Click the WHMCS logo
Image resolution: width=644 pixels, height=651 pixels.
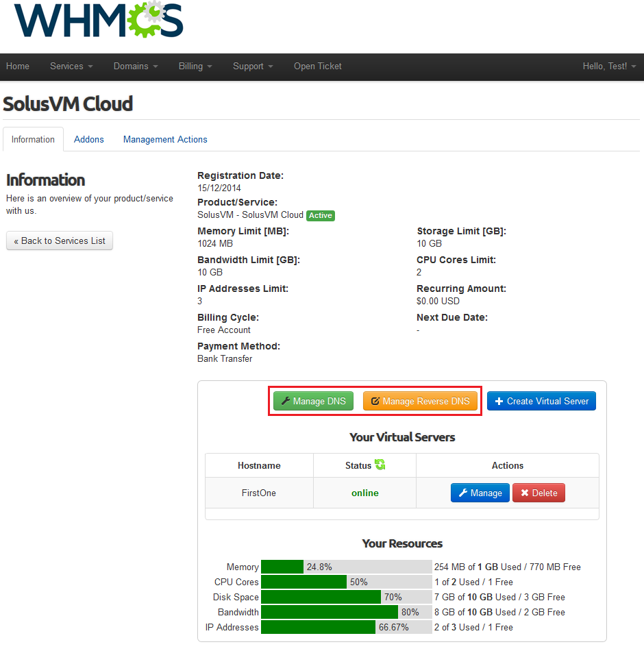[99, 19]
